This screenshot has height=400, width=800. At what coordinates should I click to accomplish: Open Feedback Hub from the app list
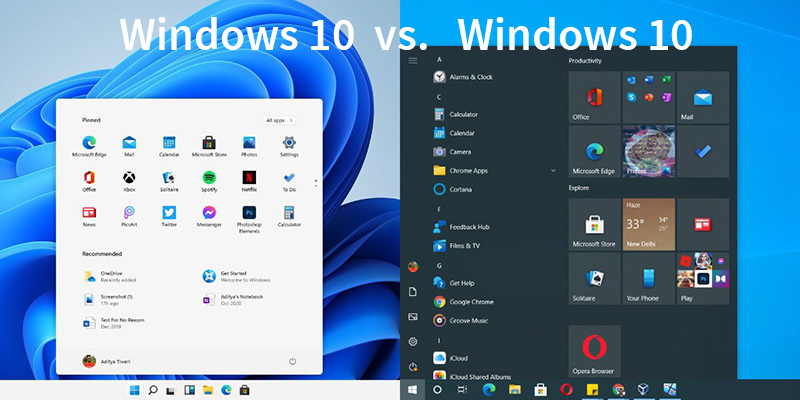[x=462, y=227]
